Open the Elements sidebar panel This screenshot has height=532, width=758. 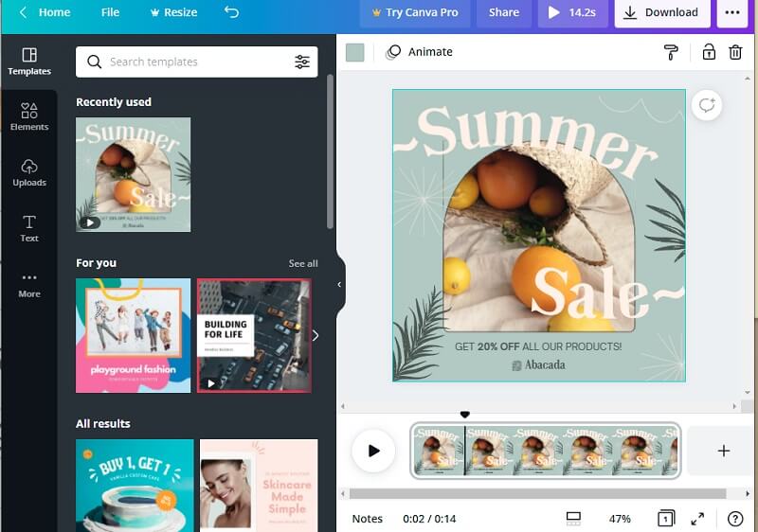tap(29, 116)
